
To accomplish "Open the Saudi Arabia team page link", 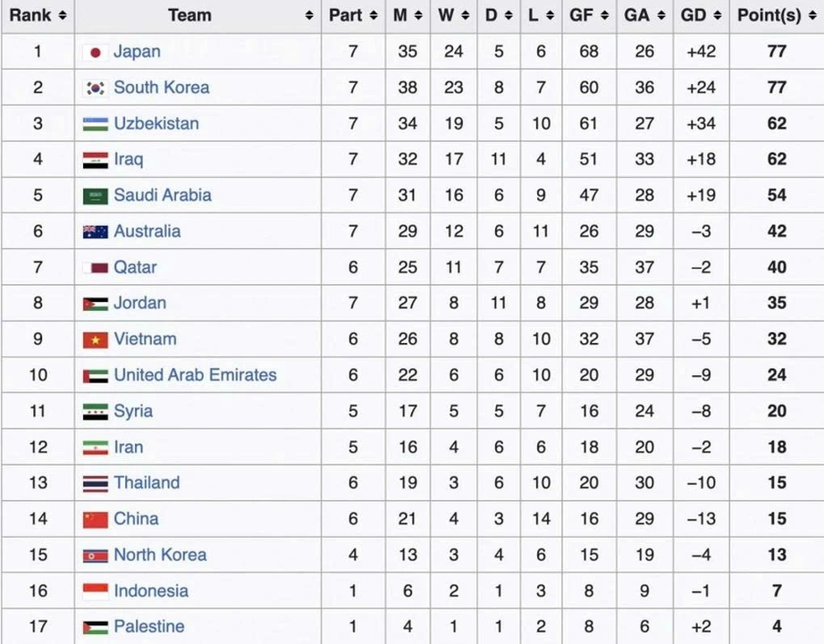I will point(163,195).
